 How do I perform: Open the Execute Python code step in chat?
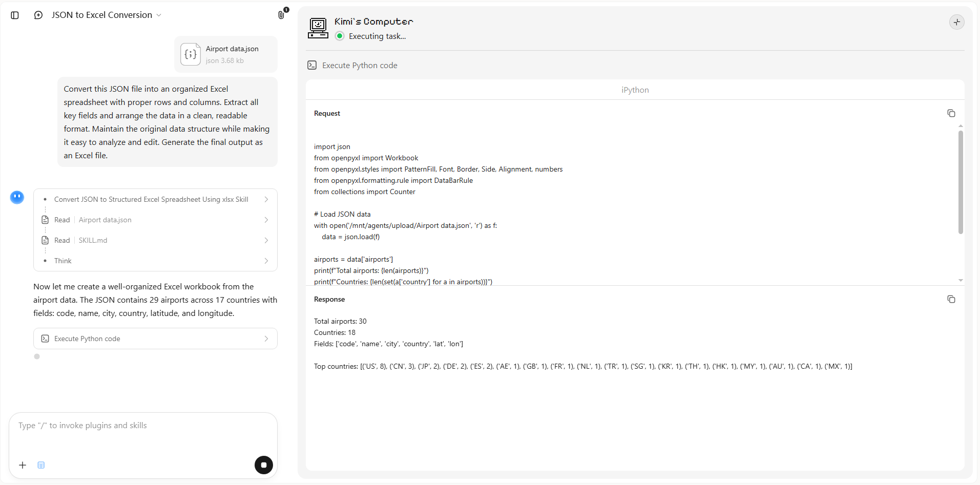(156, 339)
